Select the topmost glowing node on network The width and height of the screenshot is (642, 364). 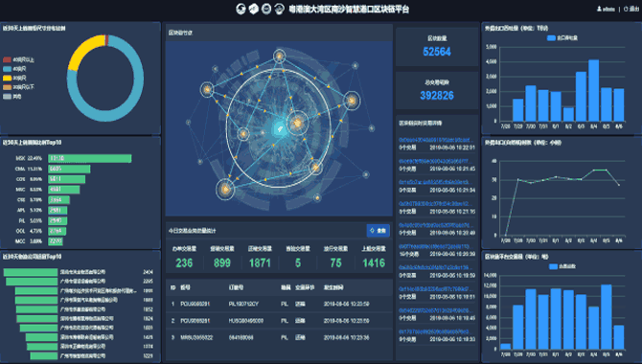[x=279, y=56]
